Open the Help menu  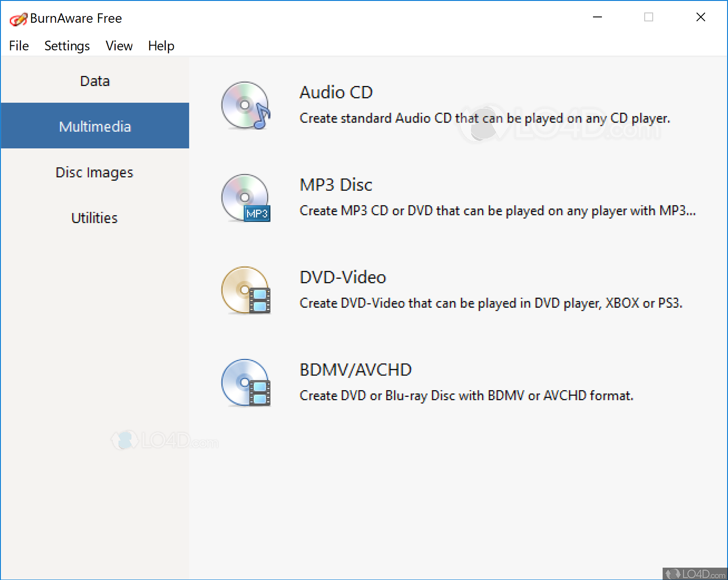pyautogui.click(x=161, y=46)
